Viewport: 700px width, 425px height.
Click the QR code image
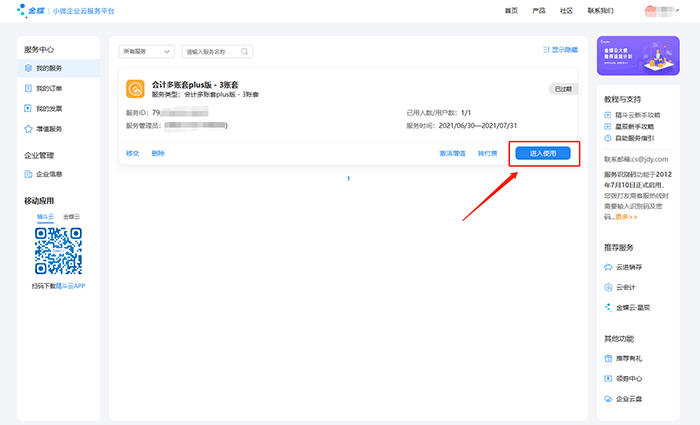point(58,251)
